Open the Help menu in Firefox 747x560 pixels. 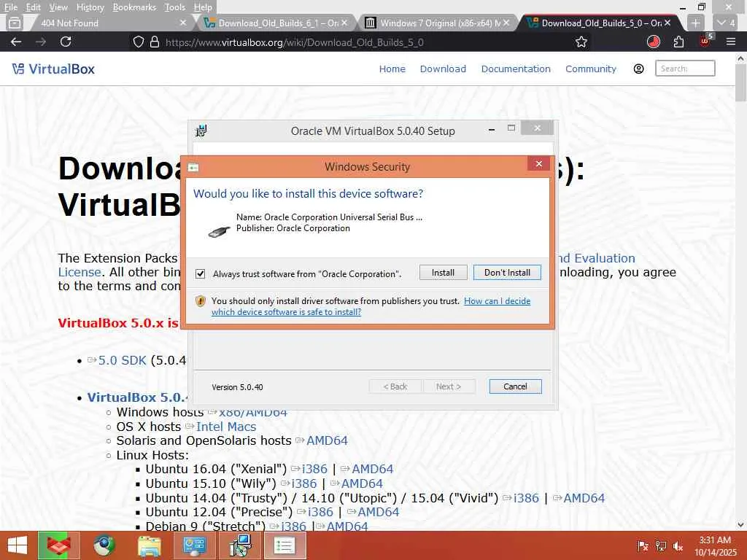(203, 7)
